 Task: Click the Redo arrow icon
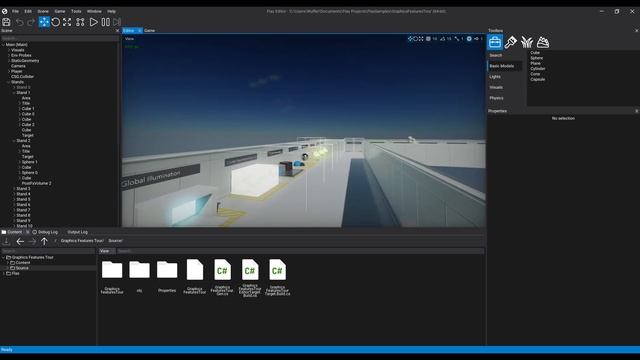pos(31,22)
